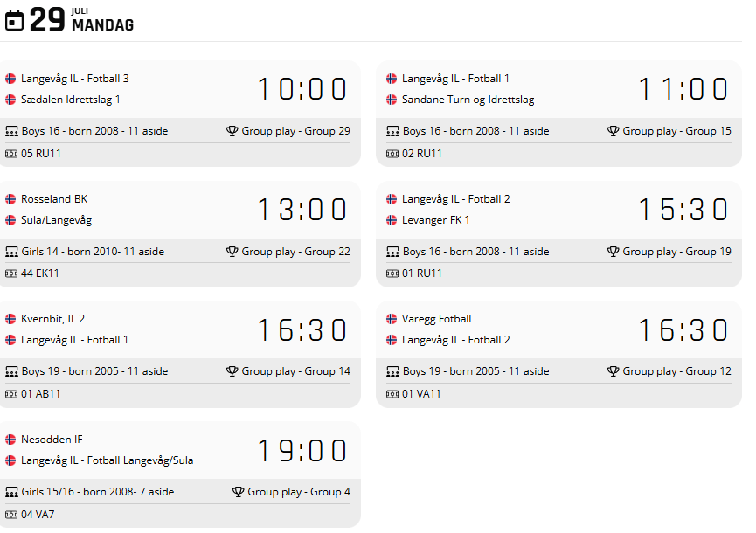Viewport: 756px width, 533px height.
Task: Click Norwegian flag next to Sædalen Idrettslag 1
Action: click(x=10, y=100)
